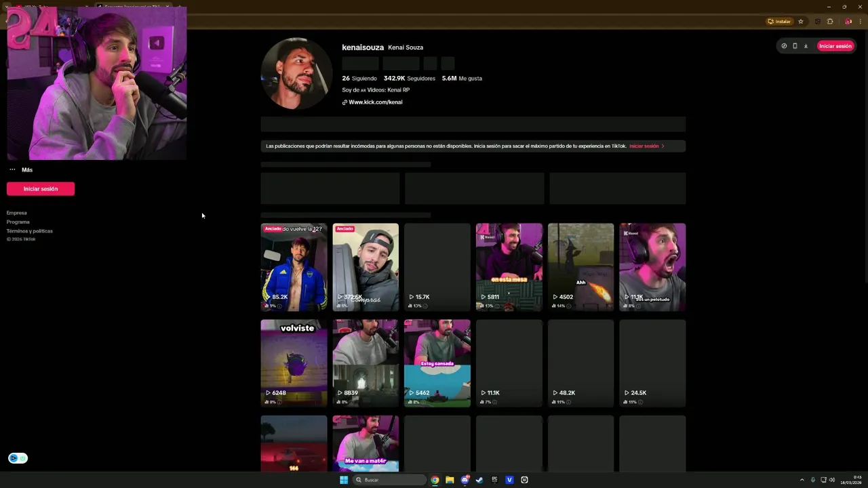Open blank video with 24.5K views

pos(652,363)
